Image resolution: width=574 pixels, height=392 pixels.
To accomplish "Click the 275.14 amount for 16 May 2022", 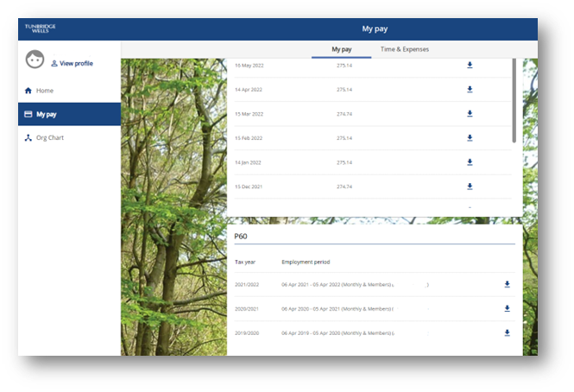I will pyautogui.click(x=344, y=66).
